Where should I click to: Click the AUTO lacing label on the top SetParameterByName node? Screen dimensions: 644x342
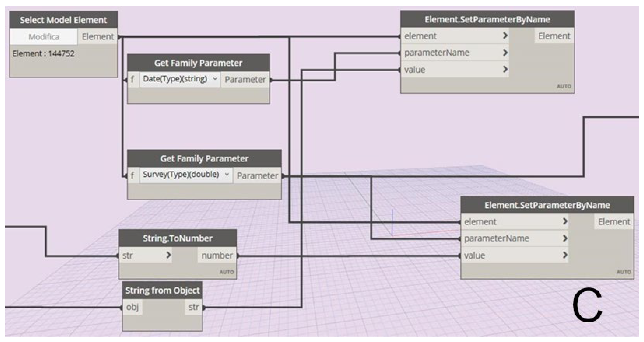pyautogui.click(x=564, y=86)
